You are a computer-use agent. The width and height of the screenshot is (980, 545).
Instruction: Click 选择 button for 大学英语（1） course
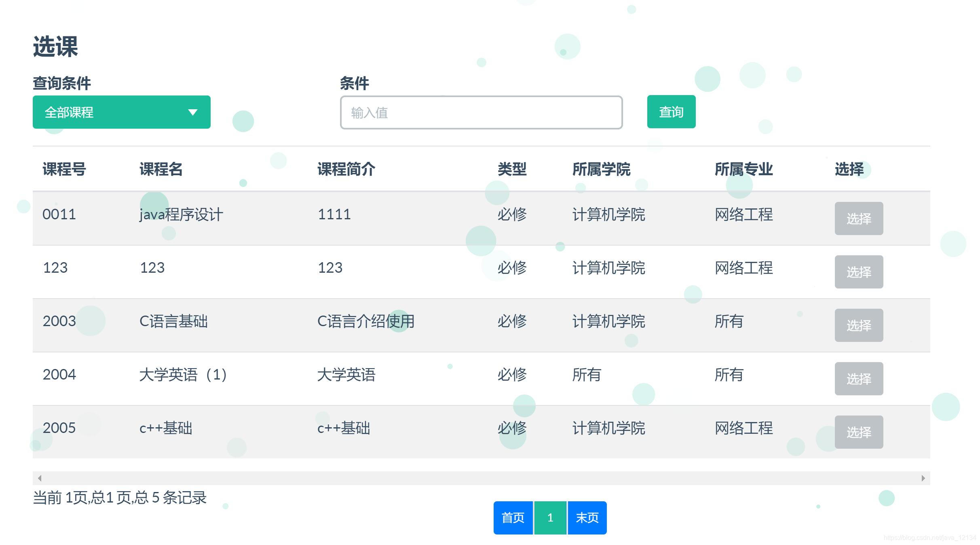[x=859, y=379]
